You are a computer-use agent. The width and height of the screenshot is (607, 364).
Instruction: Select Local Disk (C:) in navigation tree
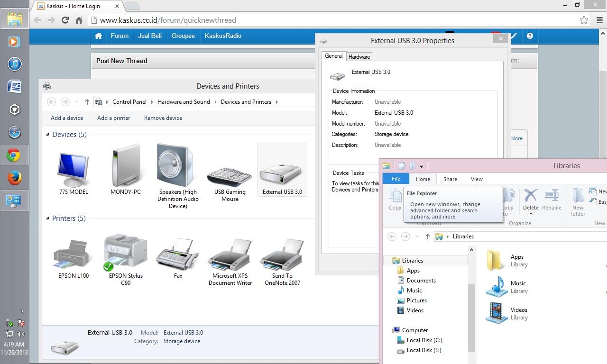424,340
